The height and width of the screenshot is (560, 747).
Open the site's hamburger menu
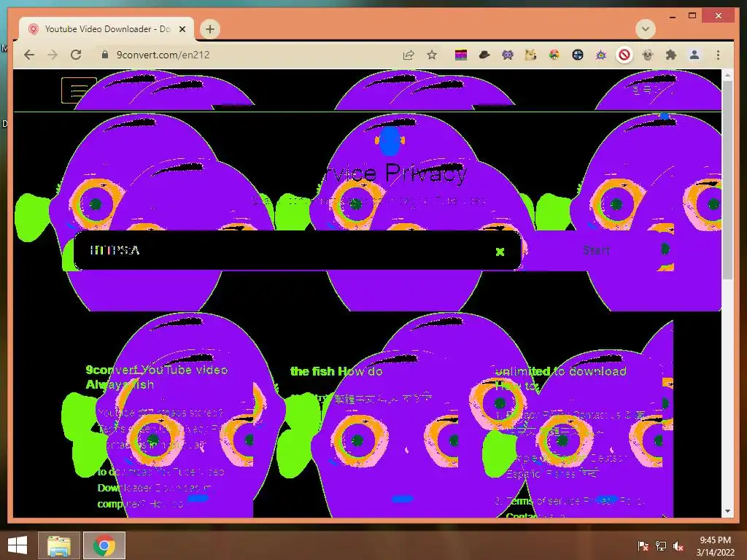[79, 90]
